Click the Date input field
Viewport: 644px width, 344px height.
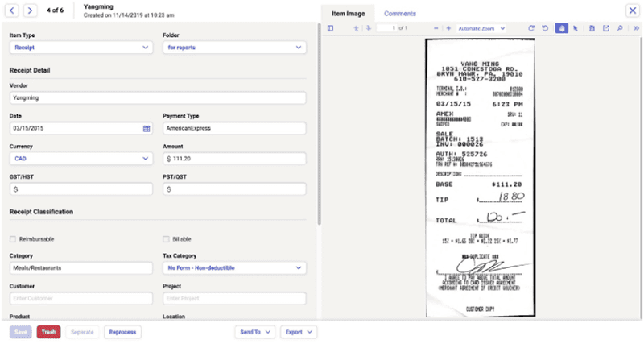pyautogui.click(x=81, y=128)
